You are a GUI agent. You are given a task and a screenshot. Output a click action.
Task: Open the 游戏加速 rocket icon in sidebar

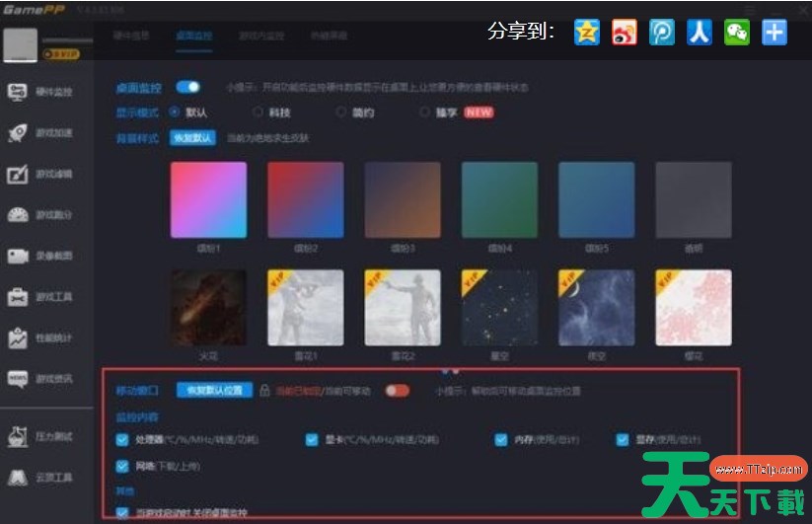(x=17, y=133)
